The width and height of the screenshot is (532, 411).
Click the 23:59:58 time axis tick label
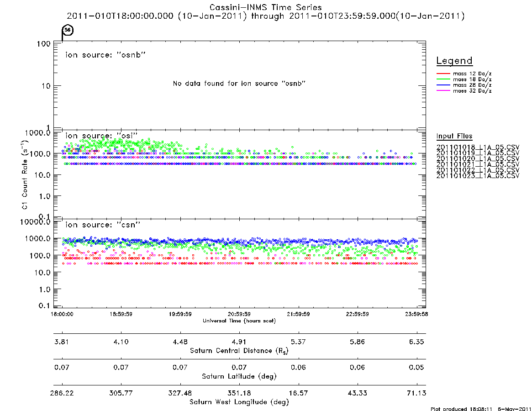pos(416,314)
